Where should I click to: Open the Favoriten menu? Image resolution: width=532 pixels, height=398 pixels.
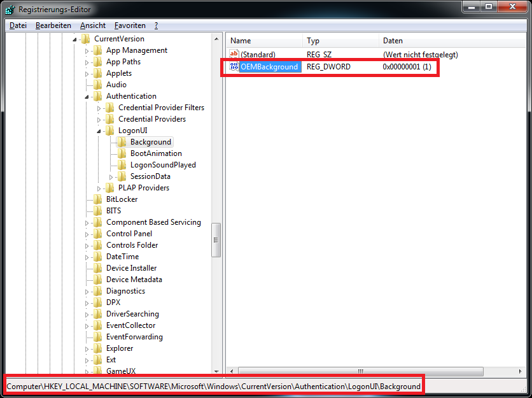tap(130, 25)
